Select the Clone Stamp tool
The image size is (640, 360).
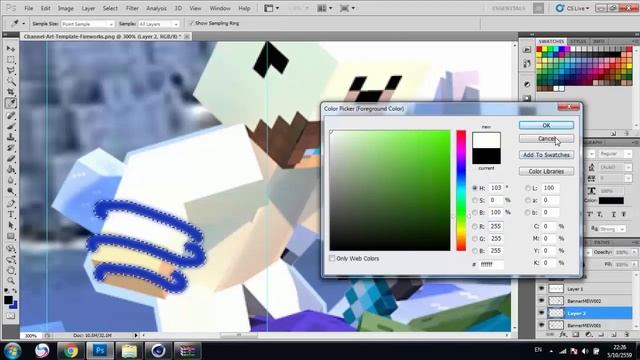(11, 137)
